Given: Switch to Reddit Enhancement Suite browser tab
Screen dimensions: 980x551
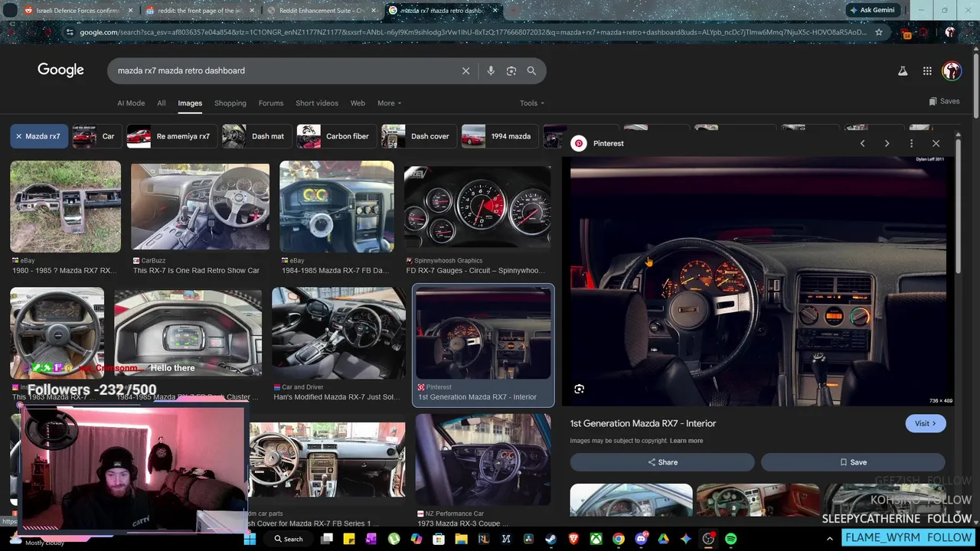Looking at the screenshot, I should point(321,11).
